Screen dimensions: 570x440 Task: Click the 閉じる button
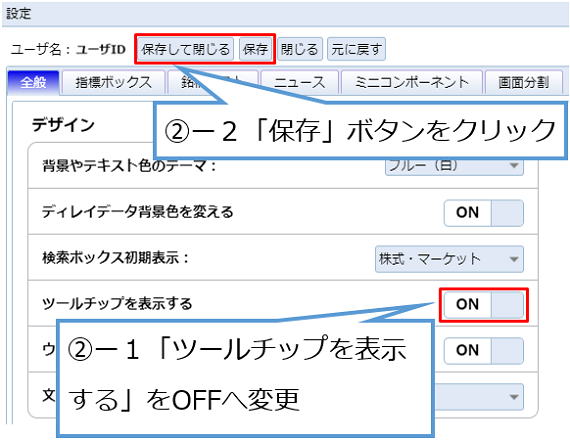pos(300,49)
